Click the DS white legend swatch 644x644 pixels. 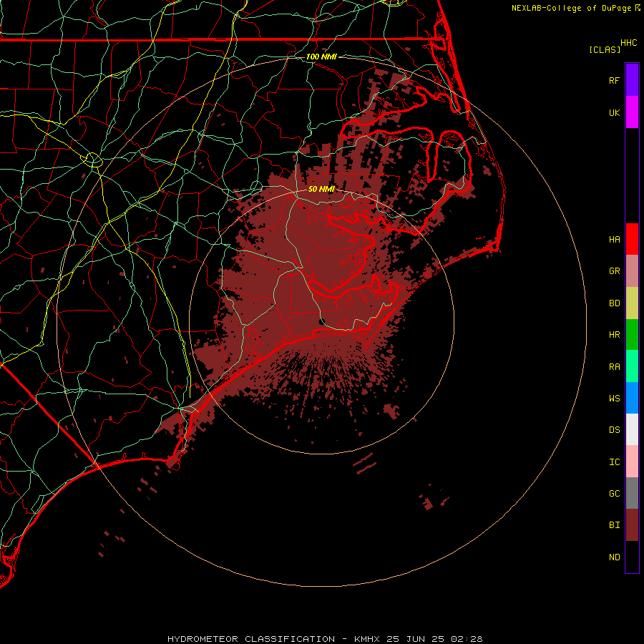[x=632, y=429]
